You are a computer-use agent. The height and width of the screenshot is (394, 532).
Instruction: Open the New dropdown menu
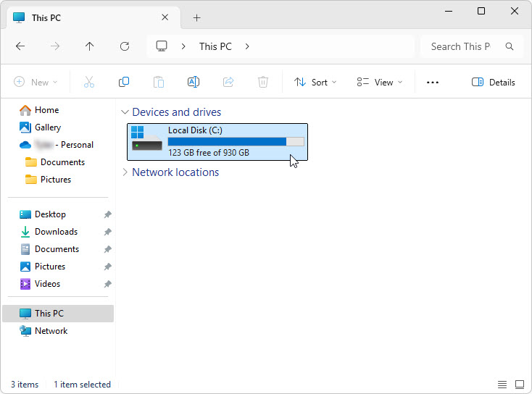click(36, 82)
